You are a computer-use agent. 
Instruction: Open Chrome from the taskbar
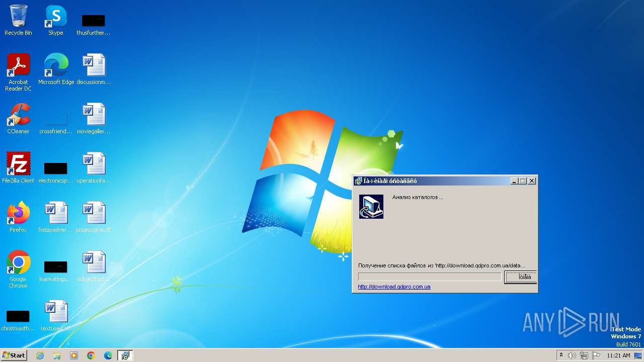tap(91, 355)
